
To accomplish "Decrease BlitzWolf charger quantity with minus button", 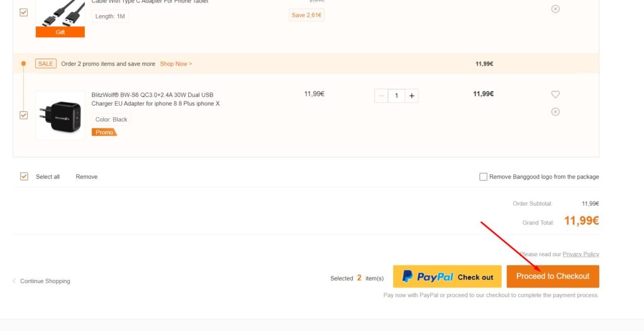I will point(381,96).
